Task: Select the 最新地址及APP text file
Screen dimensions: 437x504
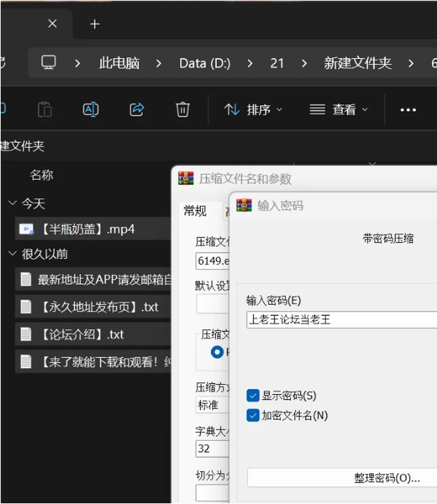Action: pos(93,280)
